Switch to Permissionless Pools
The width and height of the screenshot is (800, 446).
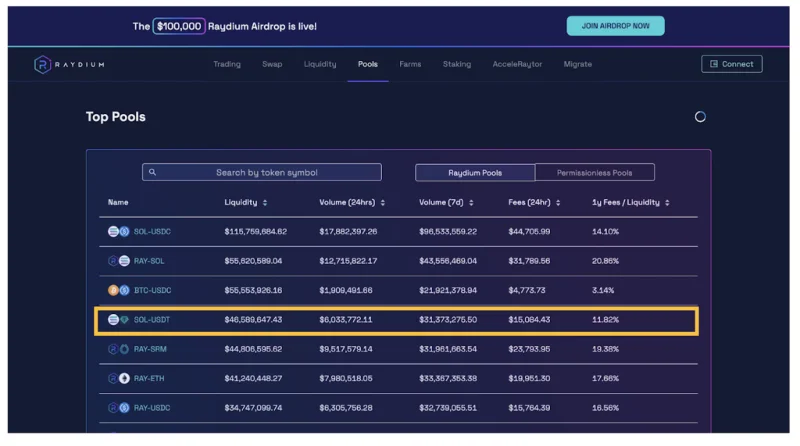[594, 172]
